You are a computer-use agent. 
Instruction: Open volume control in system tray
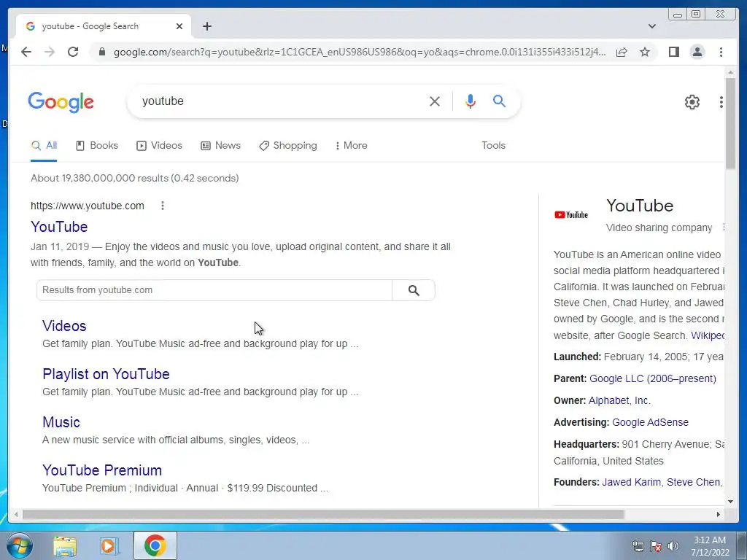[x=673, y=546]
